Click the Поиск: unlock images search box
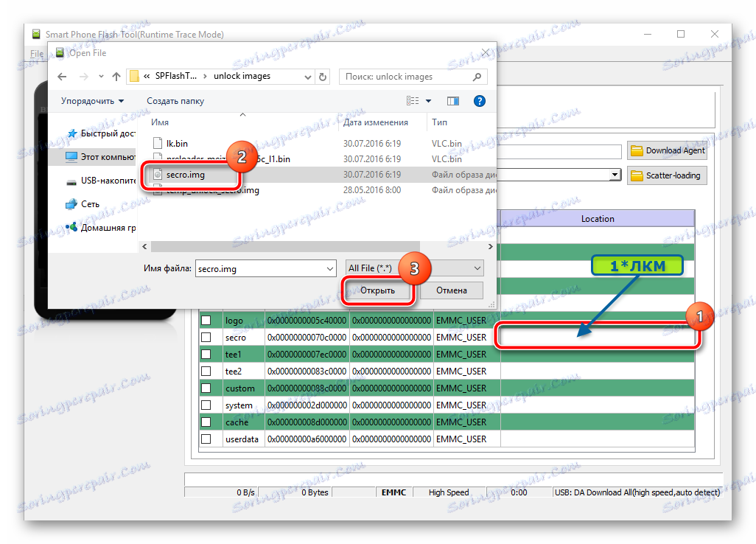 tap(413, 77)
